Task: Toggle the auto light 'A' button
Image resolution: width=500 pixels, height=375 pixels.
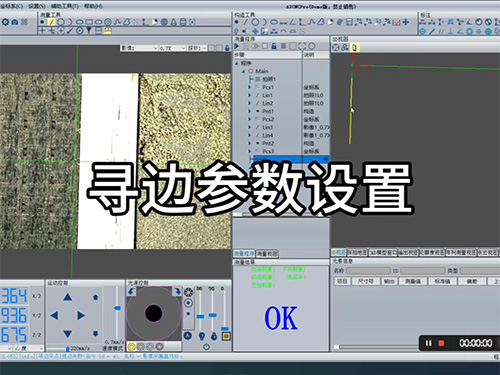Action: click(188, 336)
